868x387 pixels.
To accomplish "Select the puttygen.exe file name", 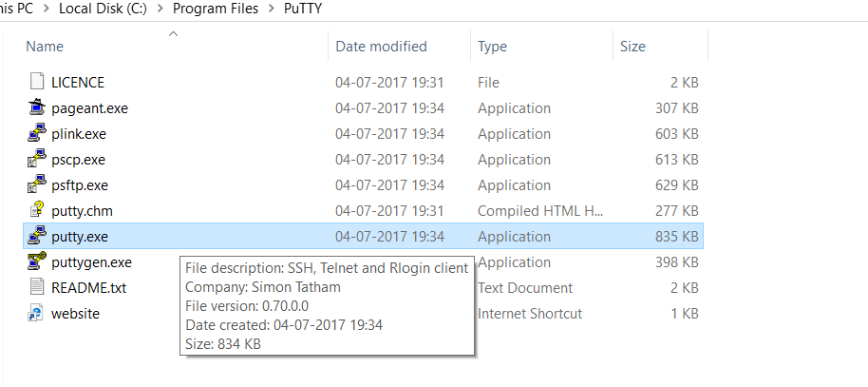I will [91, 262].
